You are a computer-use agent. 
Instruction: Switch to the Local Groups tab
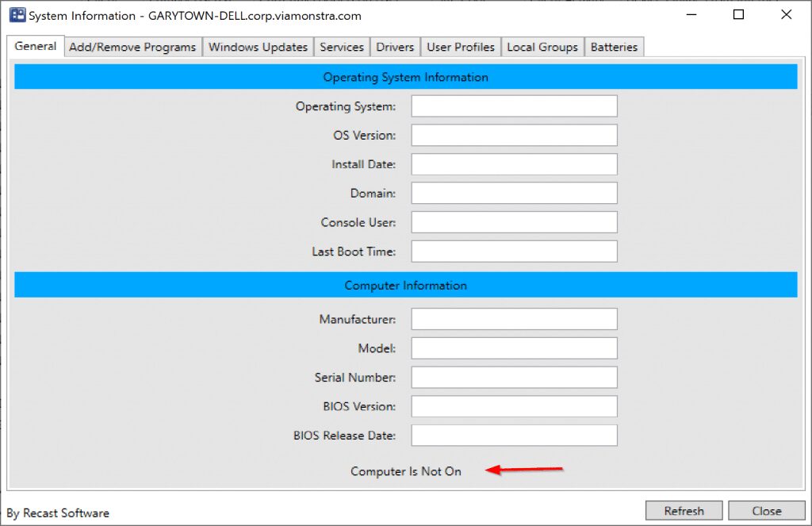[542, 47]
